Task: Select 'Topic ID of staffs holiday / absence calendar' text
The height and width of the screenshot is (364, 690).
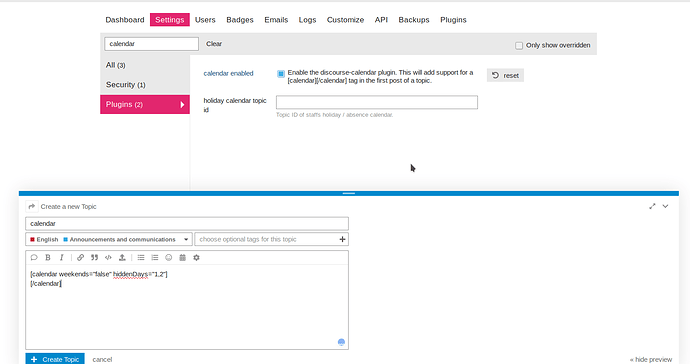Action: (334, 115)
